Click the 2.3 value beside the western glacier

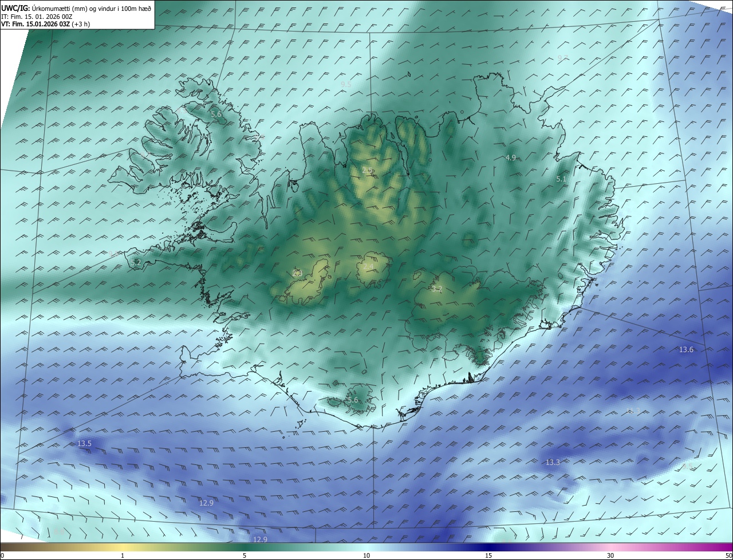coord(297,273)
